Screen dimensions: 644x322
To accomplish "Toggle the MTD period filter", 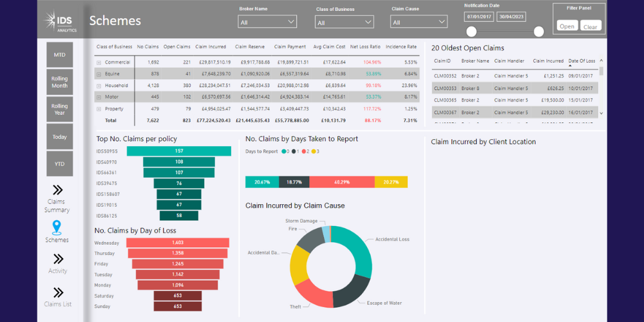I will 60,55.
